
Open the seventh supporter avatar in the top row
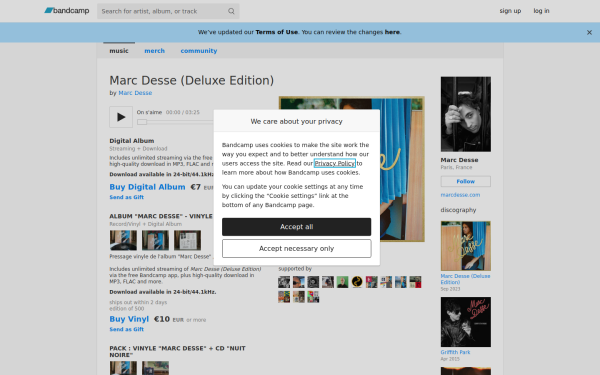click(x=372, y=282)
